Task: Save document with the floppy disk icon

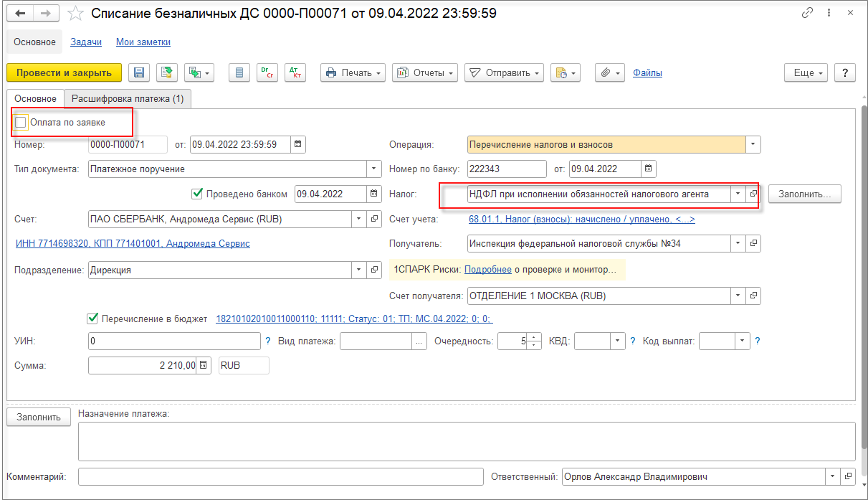Action: (x=139, y=72)
